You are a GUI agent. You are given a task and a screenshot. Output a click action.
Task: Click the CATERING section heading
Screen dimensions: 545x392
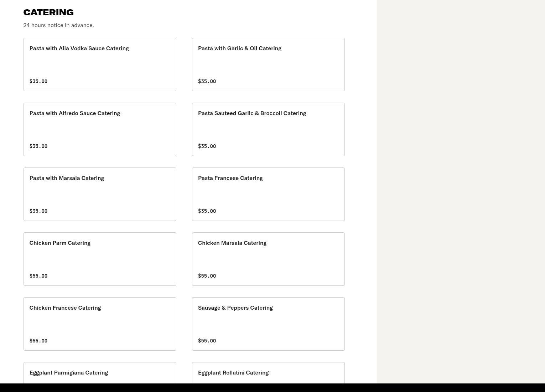(x=48, y=12)
